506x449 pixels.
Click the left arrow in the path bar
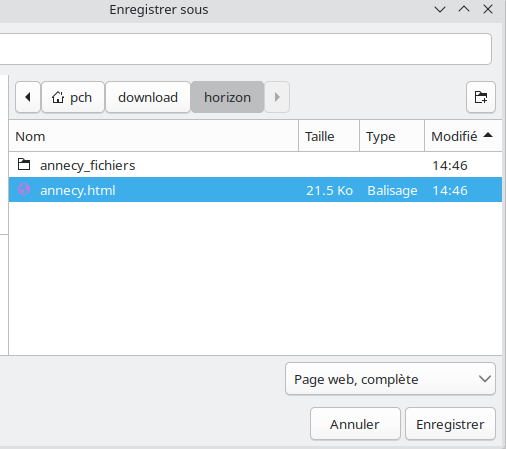coord(28,97)
